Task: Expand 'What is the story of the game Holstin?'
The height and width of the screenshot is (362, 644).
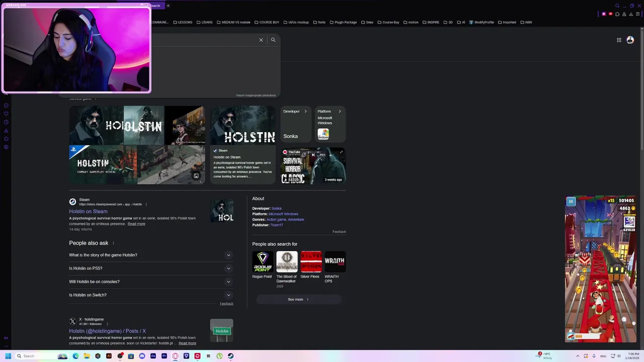Action: click(151, 255)
